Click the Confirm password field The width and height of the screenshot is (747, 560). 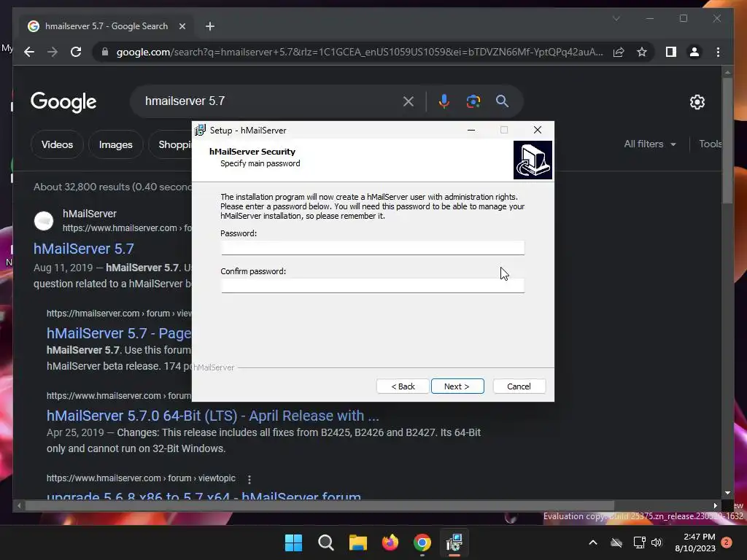pyautogui.click(x=372, y=285)
